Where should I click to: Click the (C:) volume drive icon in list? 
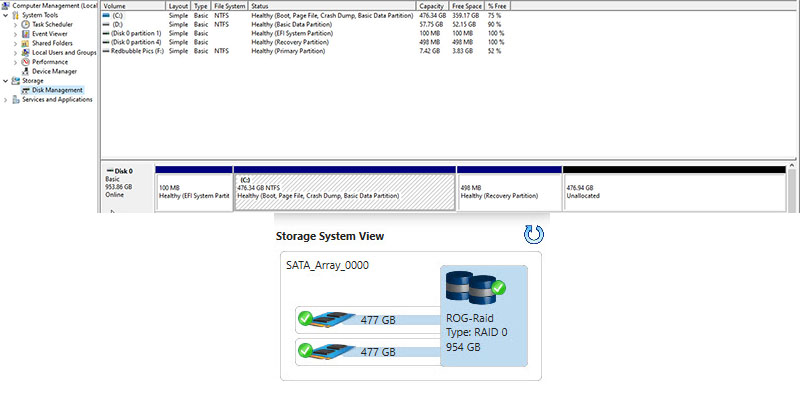click(106, 15)
